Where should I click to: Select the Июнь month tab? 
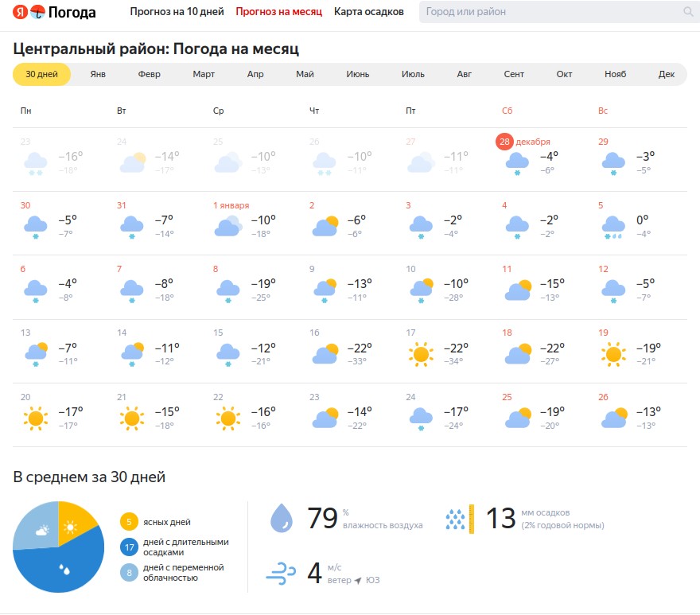pos(358,74)
